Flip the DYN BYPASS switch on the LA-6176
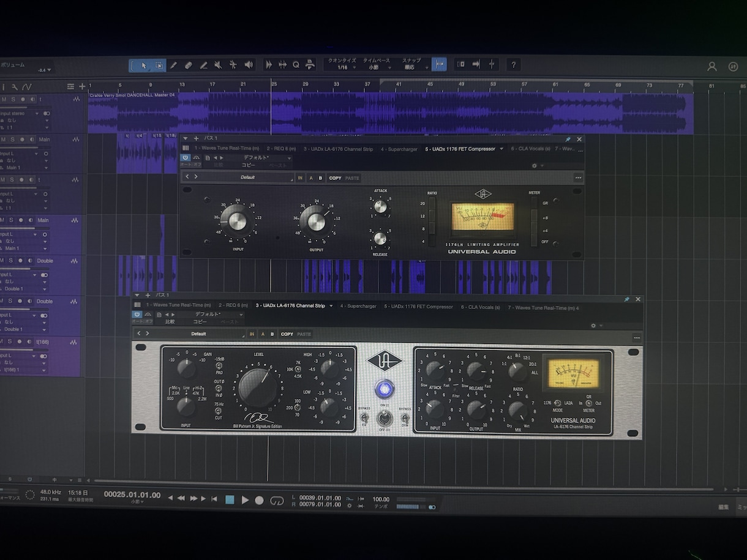This screenshot has width=747, height=560. pos(405,419)
